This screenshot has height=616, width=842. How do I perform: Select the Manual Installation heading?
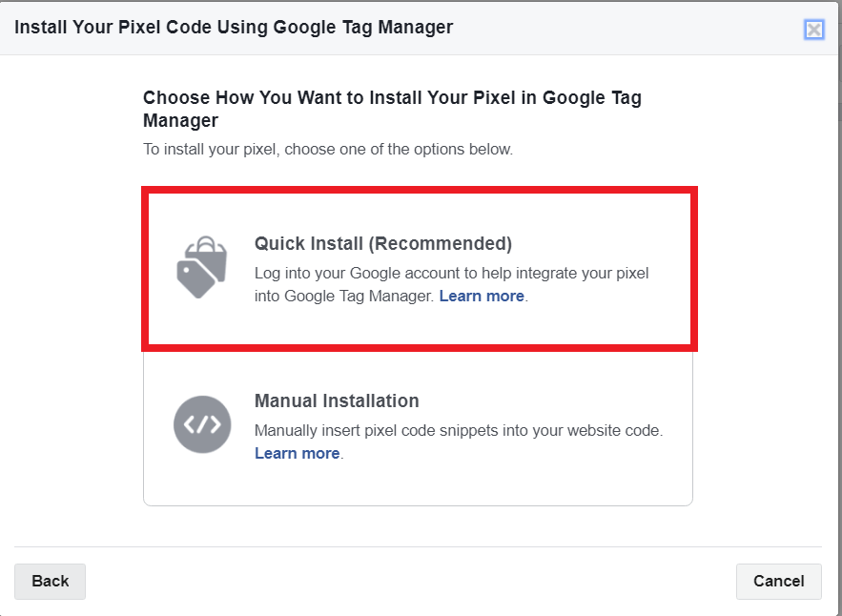tap(337, 400)
